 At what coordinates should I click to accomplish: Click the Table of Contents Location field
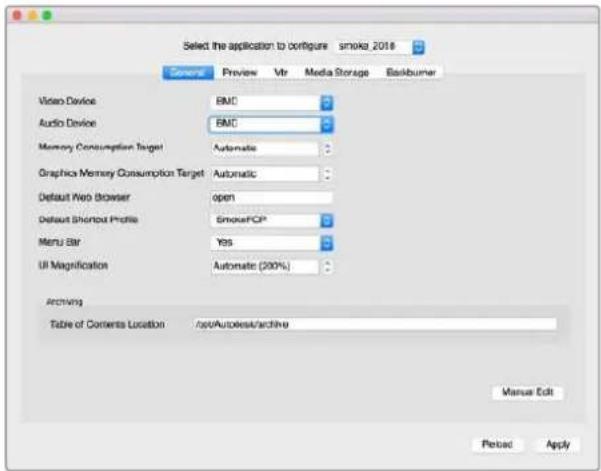(x=375, y=324)
